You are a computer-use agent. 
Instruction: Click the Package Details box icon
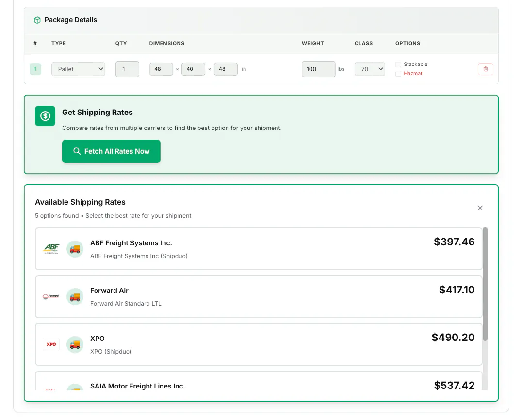pyautogui.click(x=37, y=20)
